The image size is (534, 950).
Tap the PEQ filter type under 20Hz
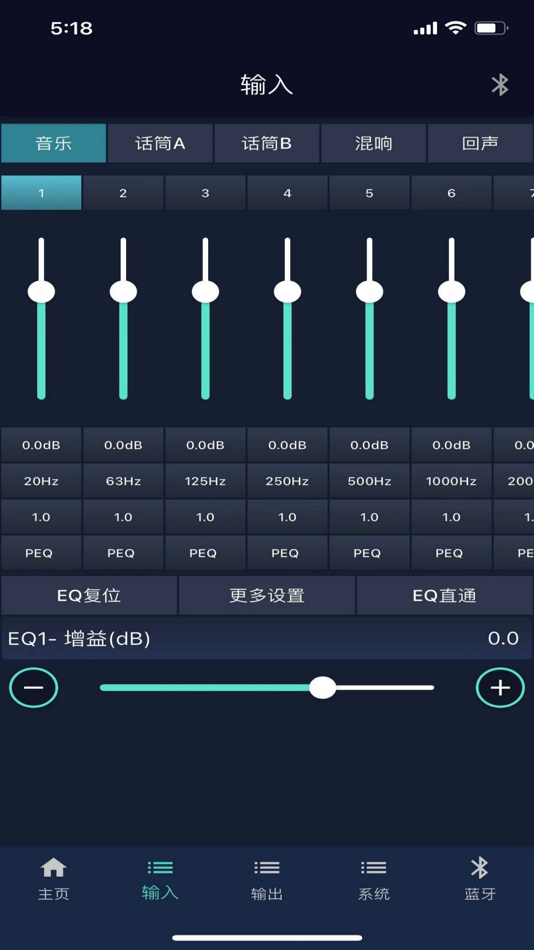tap(41, 553)
